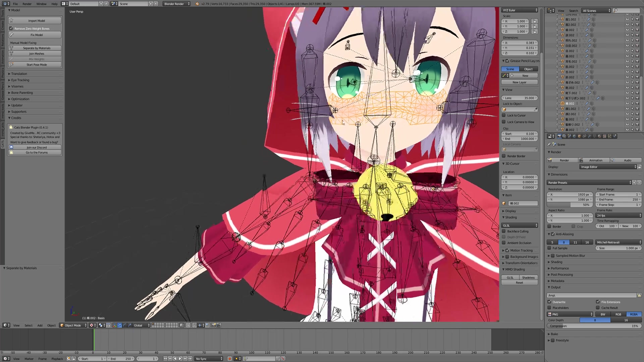The height and width of the screenshot is (362, 644).
Task: Open the Texture checkerboard properties tab
Action: click(604, 136)
